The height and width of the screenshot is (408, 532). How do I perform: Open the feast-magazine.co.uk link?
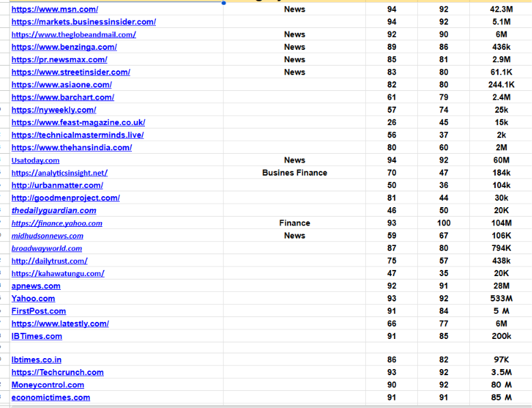[78, 122]
